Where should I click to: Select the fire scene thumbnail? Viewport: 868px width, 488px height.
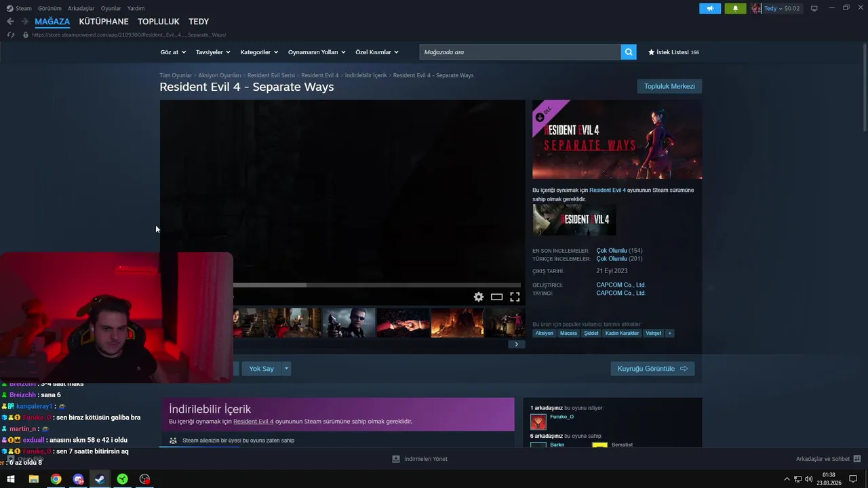(457, 323)
